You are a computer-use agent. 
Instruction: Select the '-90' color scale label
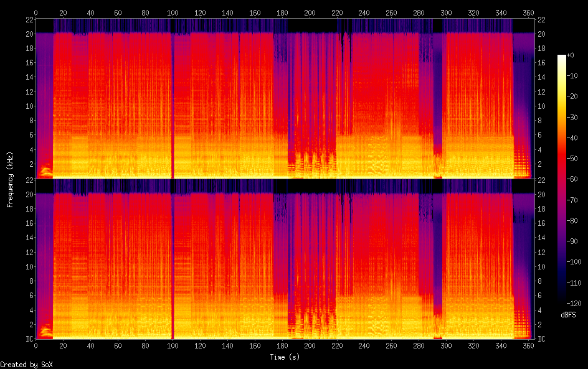point(572,241)
